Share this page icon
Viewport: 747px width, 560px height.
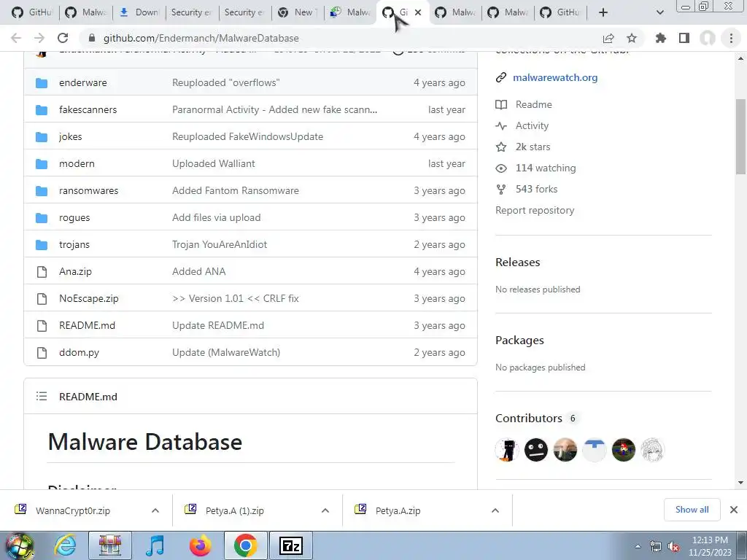(608, 38)
